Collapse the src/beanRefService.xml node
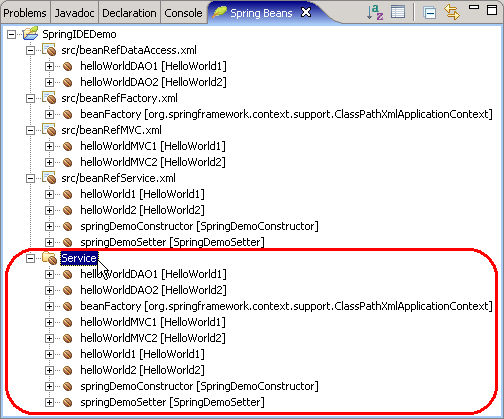504x419 pixels. tap(30, 178)
